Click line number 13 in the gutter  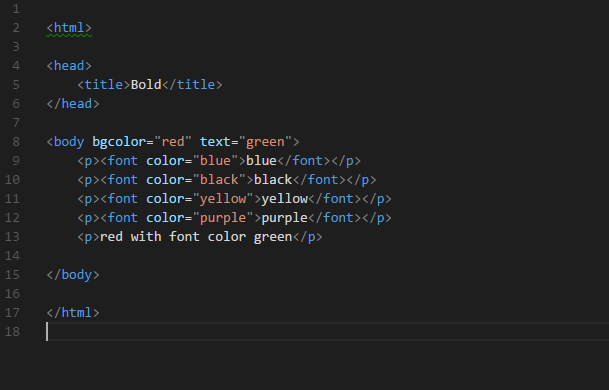(x=12, y=237)
